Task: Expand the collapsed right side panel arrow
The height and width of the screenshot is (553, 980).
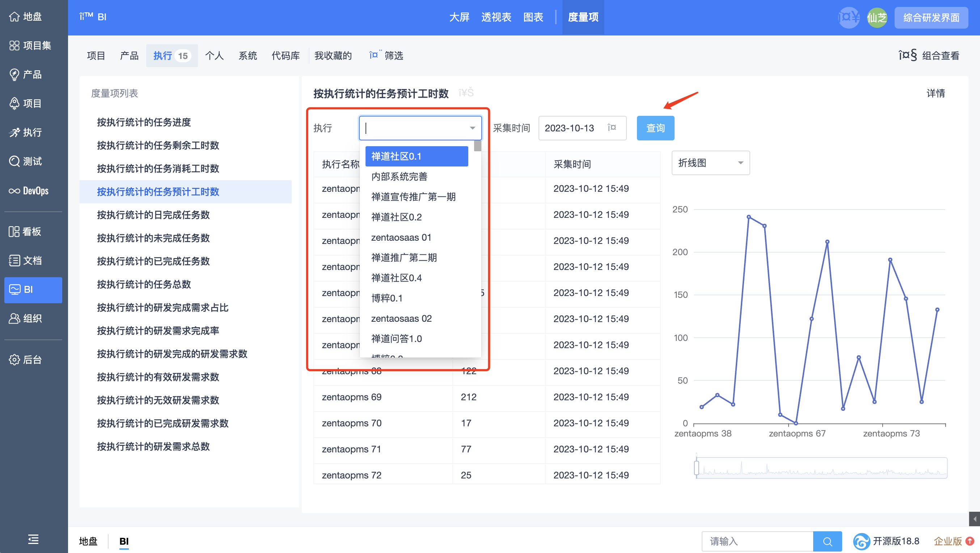Action: (x=974, y=519)
